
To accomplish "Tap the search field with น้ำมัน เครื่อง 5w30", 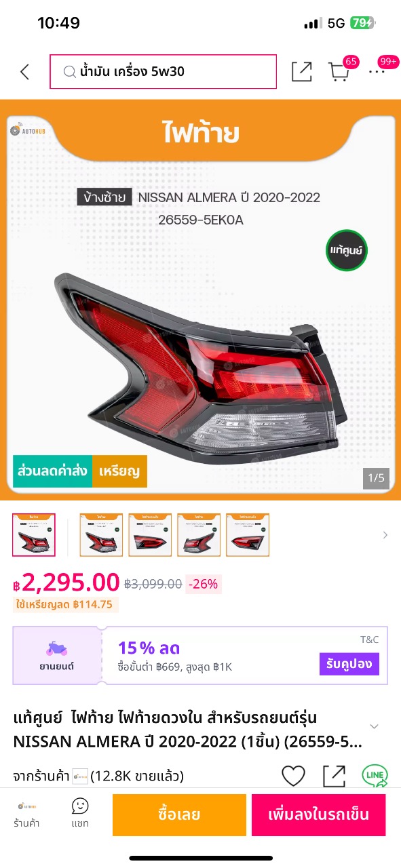I will click(x=163, y=71).
